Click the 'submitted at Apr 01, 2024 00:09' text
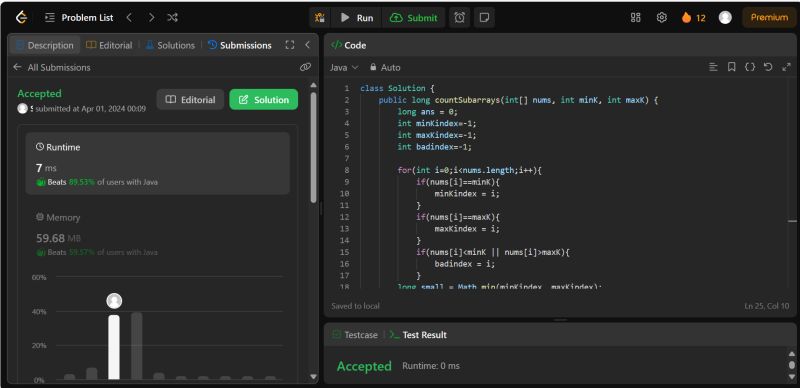 [x=90, y=109]
